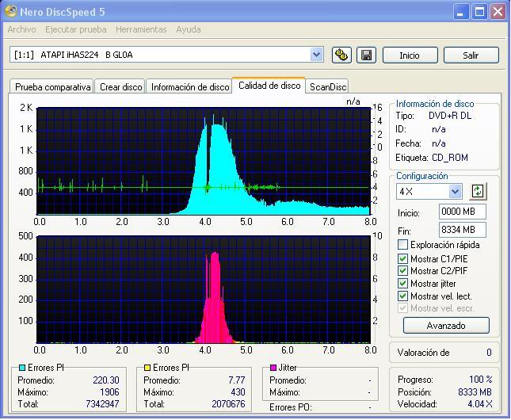
Task: Switch to the ScanDisc tab
Action: 328,87
